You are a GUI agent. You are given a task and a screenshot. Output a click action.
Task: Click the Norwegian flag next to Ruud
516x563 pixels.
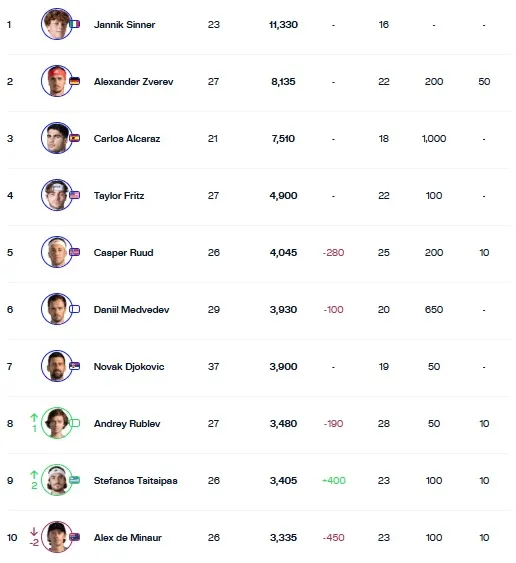pos(74,252)
